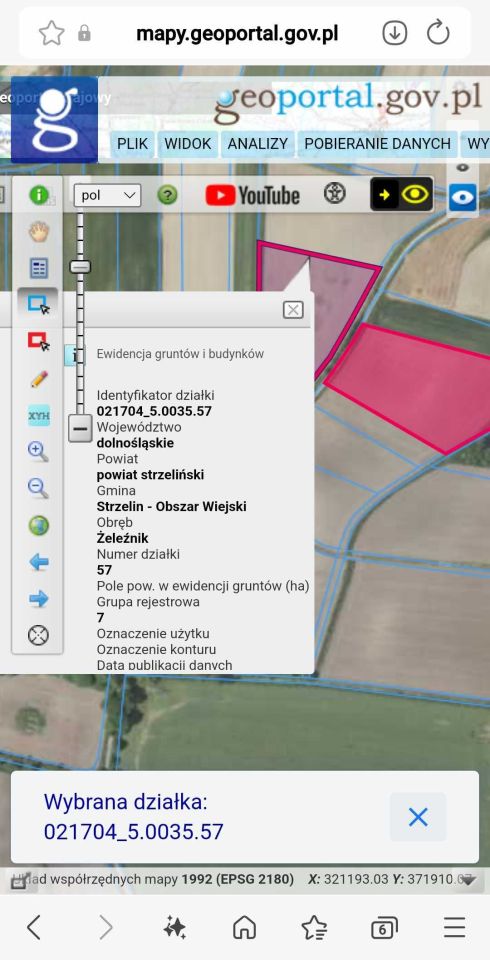Toggle the blue eye visibility button
Screen dimensions: 490x960
click(462, 197)
